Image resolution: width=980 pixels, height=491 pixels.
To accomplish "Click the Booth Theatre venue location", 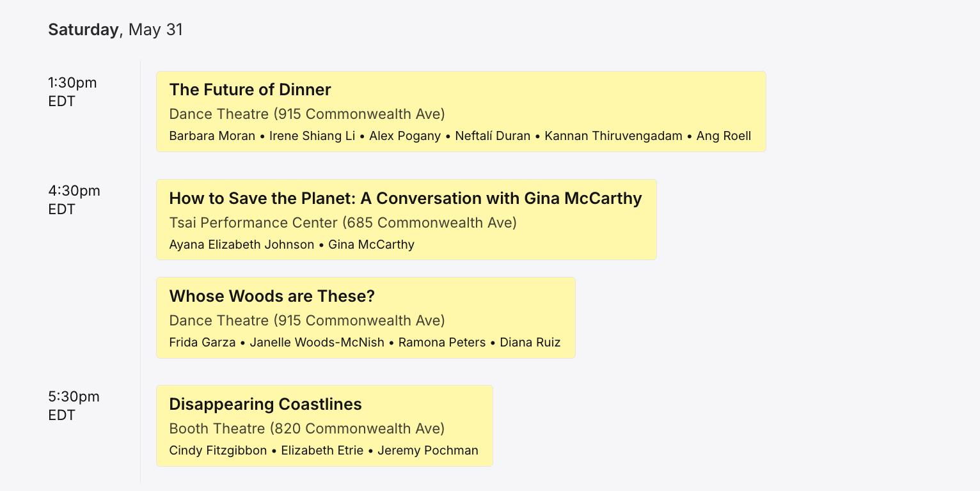I will point(306,428).
